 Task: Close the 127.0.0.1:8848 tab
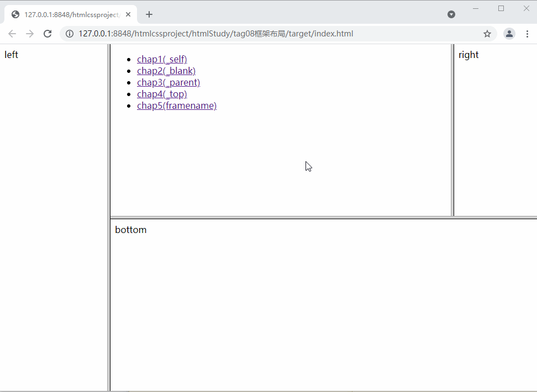(128, 14)
